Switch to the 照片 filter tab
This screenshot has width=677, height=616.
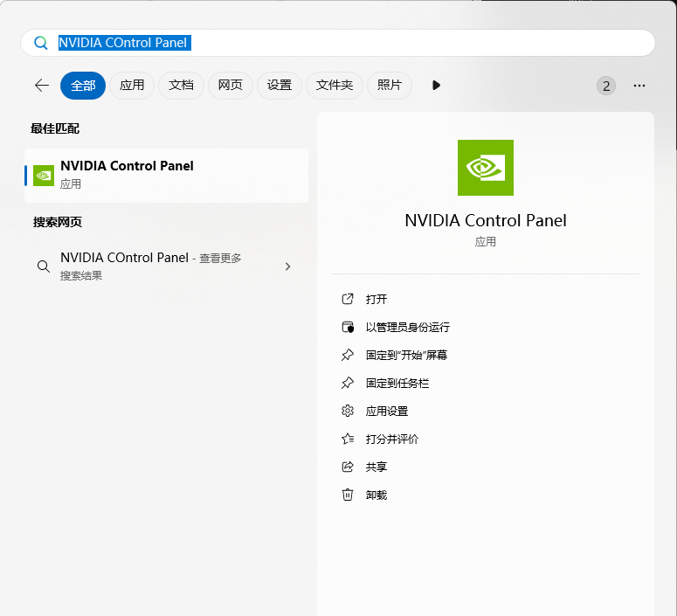390,86
